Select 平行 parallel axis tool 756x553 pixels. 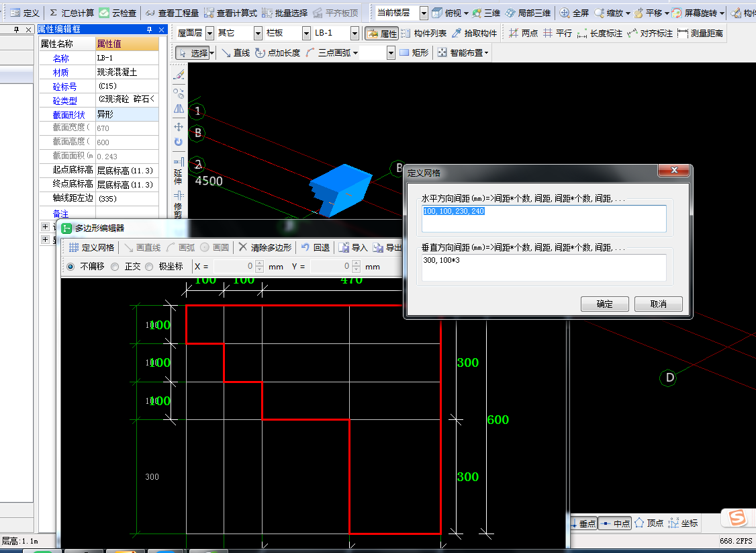pos(557,34)
